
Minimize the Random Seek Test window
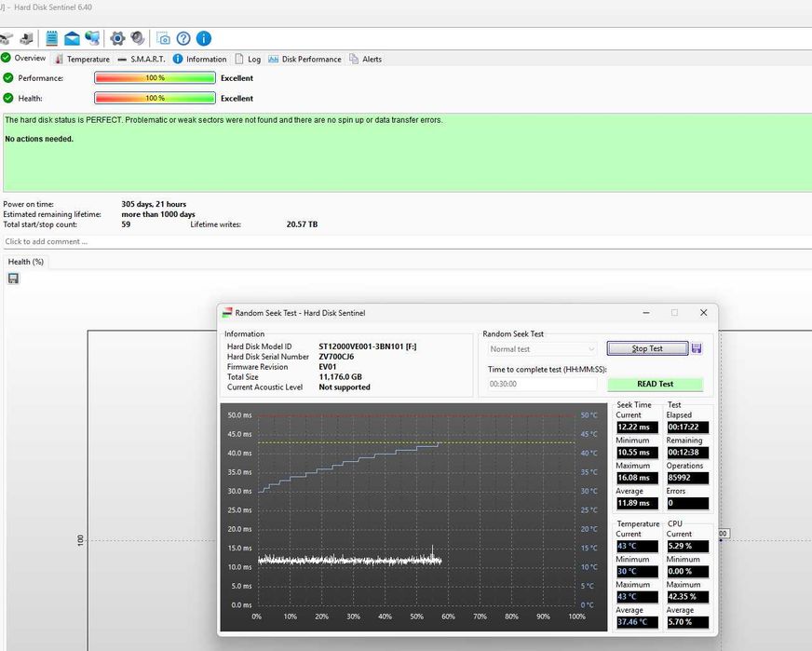tap(646, 313)
